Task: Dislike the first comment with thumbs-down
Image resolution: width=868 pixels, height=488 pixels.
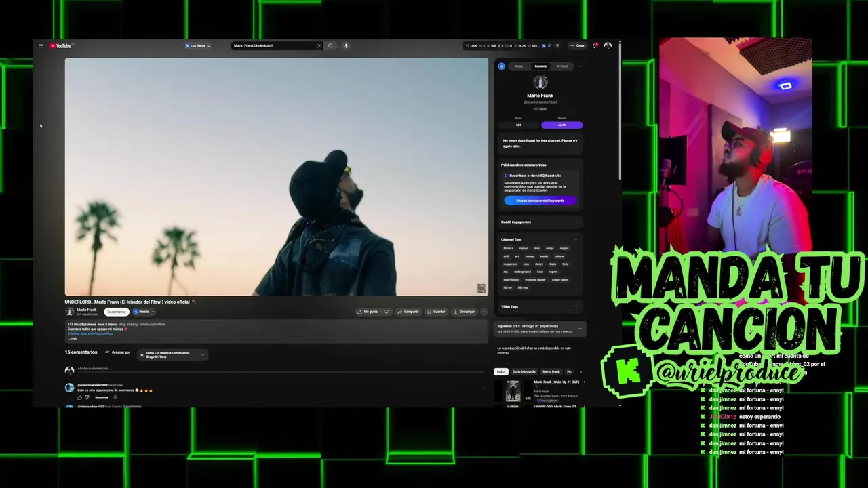Action: point(87,397)
